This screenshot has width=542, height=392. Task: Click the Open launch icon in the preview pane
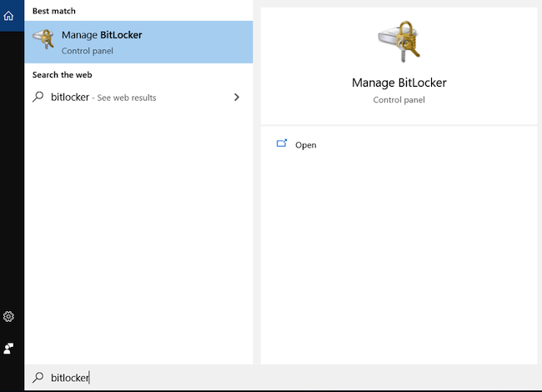[282, 143]
